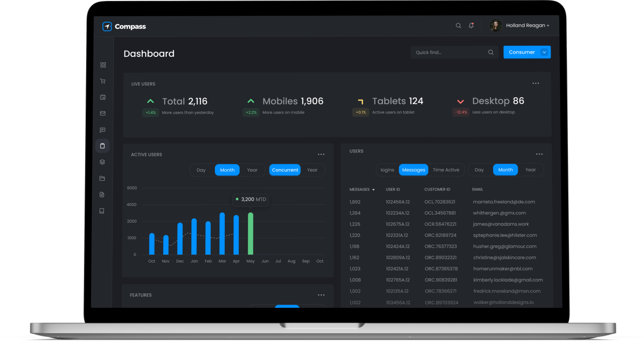Open the folder icon in sidebar
Image resolution: width=644 pixels, height=345 pixels.
tap(102, 178)
